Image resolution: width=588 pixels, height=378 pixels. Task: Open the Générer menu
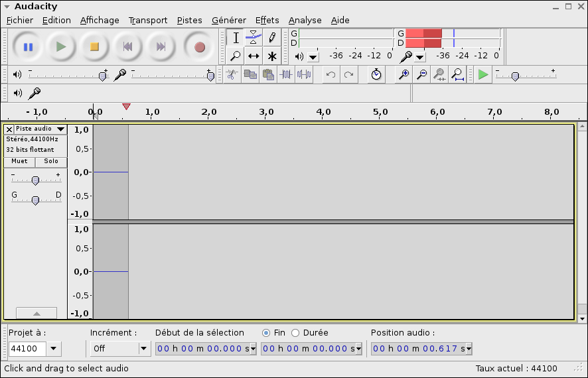(x=229, y=21)
